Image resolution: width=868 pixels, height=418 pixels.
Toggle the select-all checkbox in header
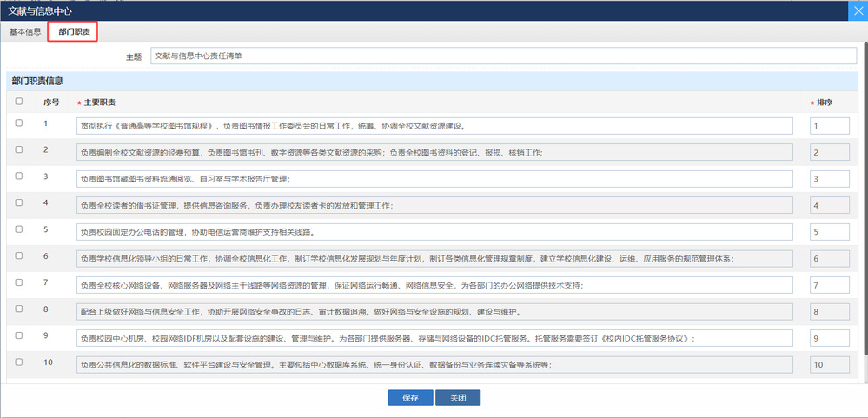19,103
